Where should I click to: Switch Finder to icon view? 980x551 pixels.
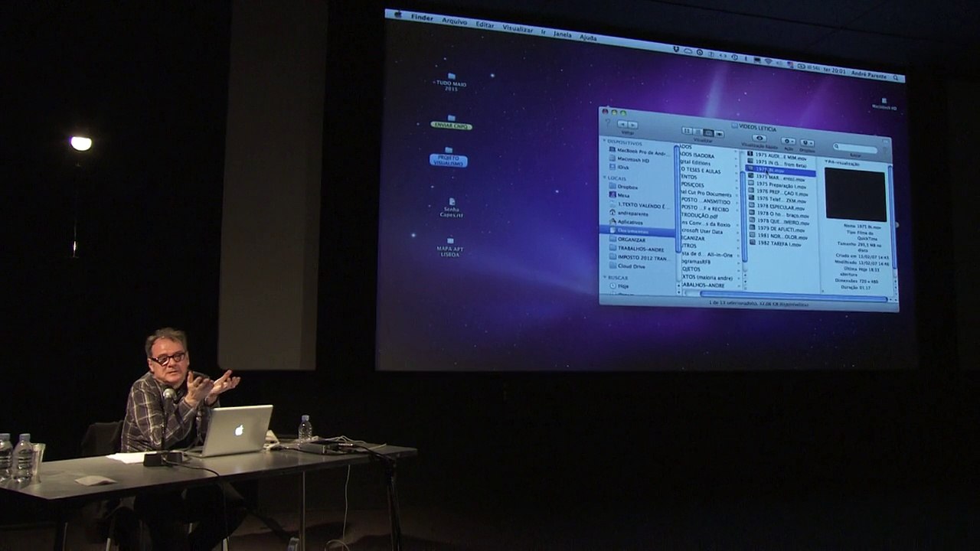688,131
